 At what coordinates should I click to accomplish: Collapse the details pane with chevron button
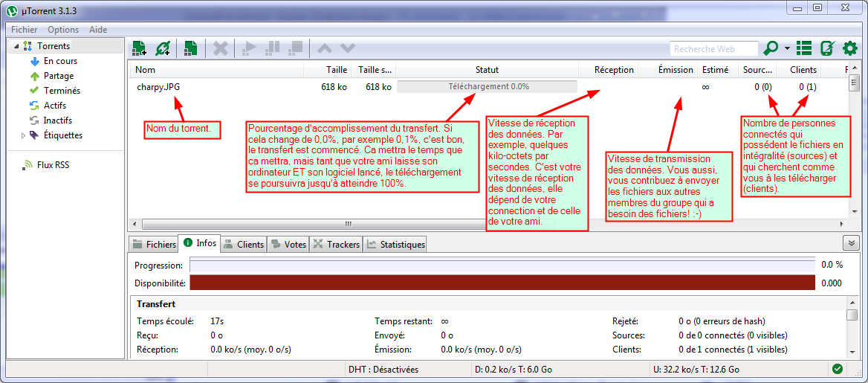pyautogui.click(x=850, y=243)
